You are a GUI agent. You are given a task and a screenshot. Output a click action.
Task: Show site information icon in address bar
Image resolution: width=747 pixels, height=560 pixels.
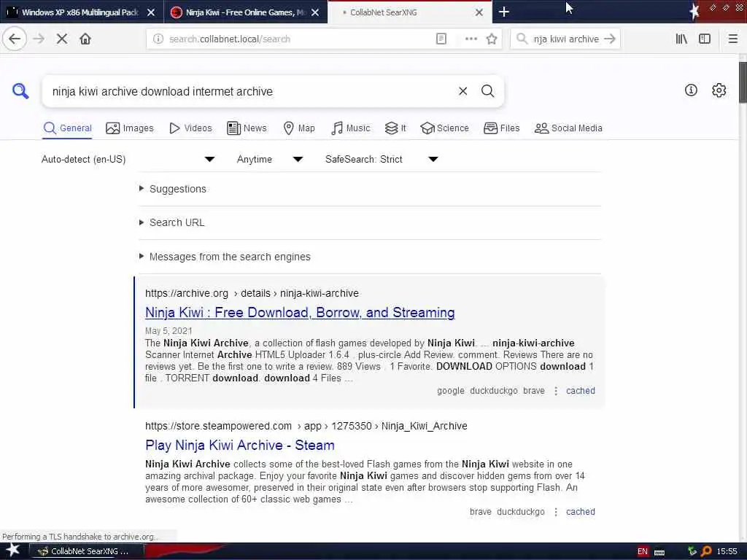tap(158, 39)
